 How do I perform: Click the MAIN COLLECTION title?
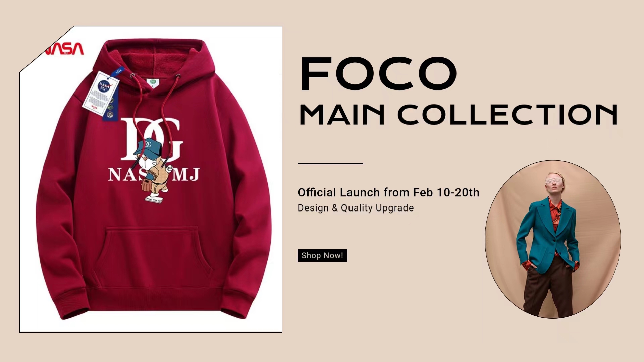458,115
